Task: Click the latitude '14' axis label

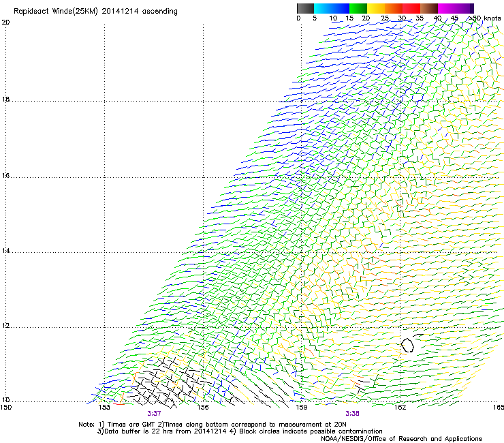Action: click(5, 251)
